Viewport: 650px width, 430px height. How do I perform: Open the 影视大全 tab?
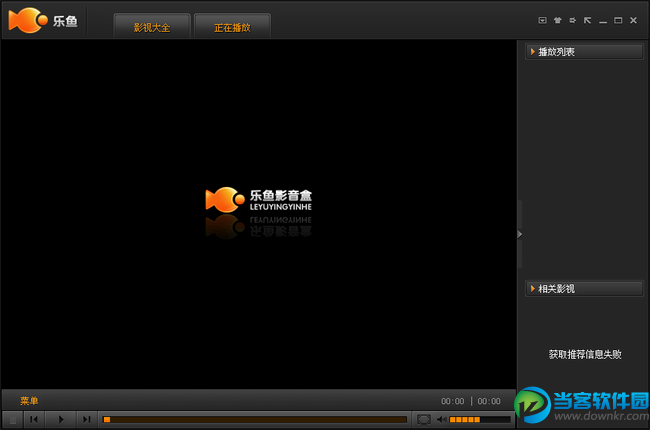(x=152, y=27)
